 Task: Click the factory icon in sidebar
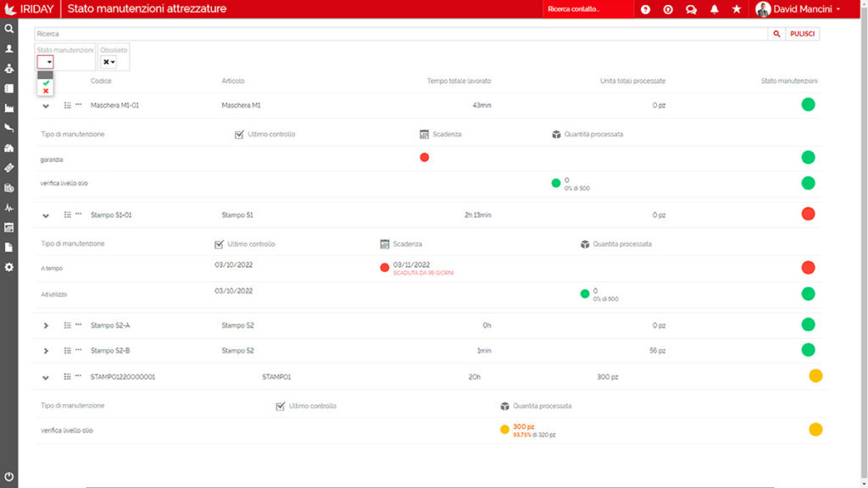tap(9, 108)
